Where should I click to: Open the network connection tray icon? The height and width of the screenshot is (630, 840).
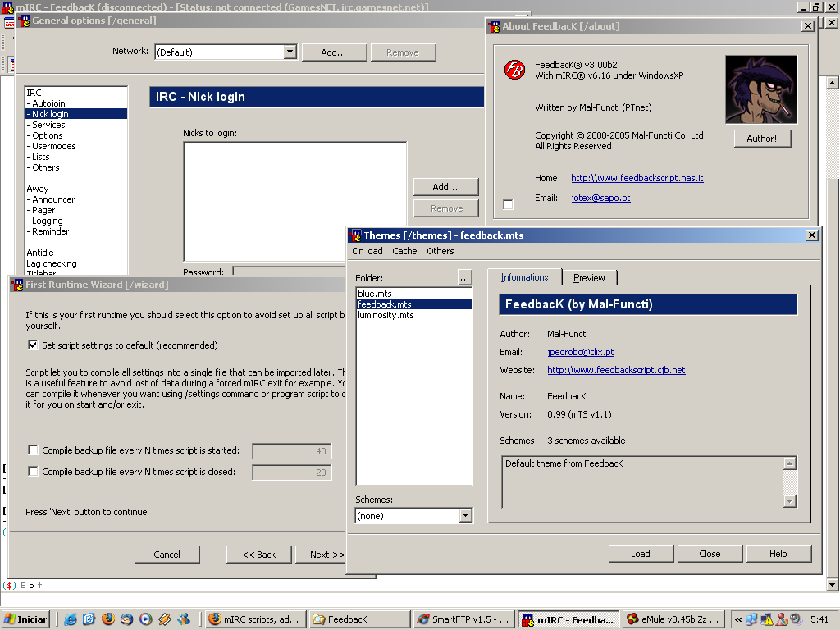[751, 619]
